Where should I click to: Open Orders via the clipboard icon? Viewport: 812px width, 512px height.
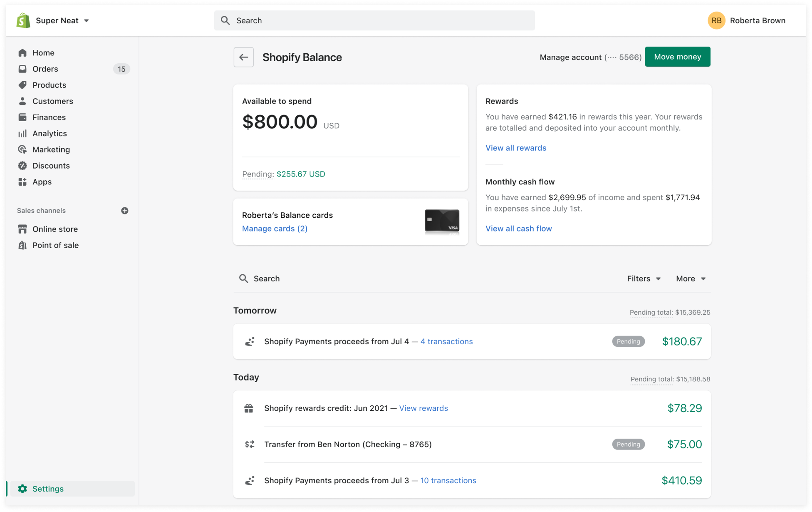point(23,69)
